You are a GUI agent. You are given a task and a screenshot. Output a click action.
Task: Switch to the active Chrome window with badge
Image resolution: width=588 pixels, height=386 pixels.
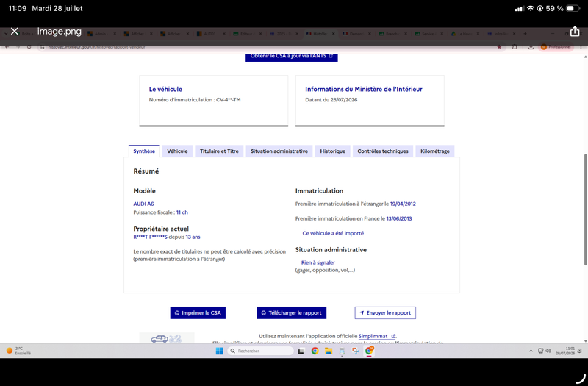(369, 351)
